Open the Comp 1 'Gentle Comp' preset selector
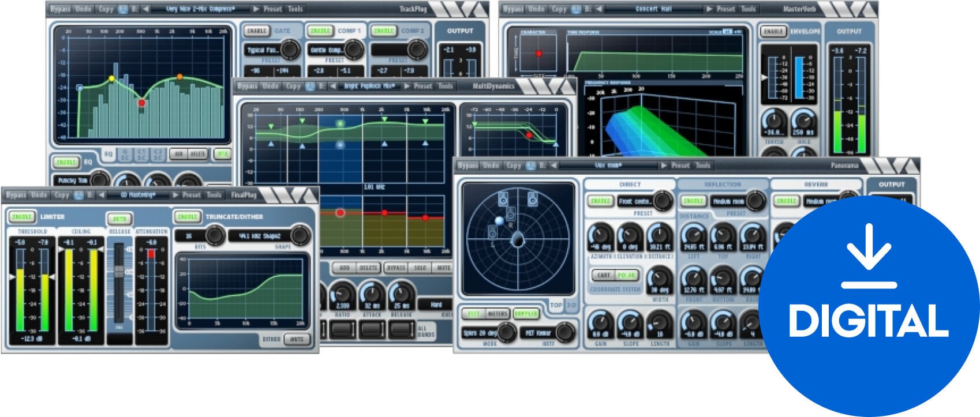 click(336, 50)
